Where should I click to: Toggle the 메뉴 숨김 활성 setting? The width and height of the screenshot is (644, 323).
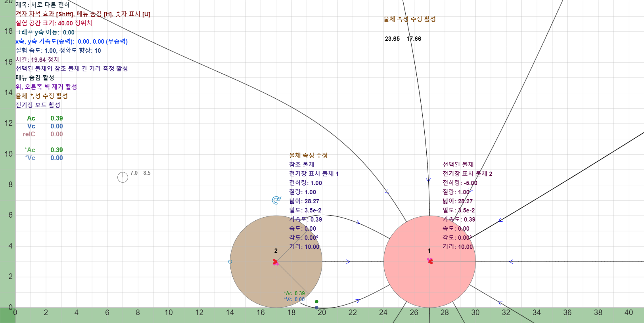tap(35, 78)
